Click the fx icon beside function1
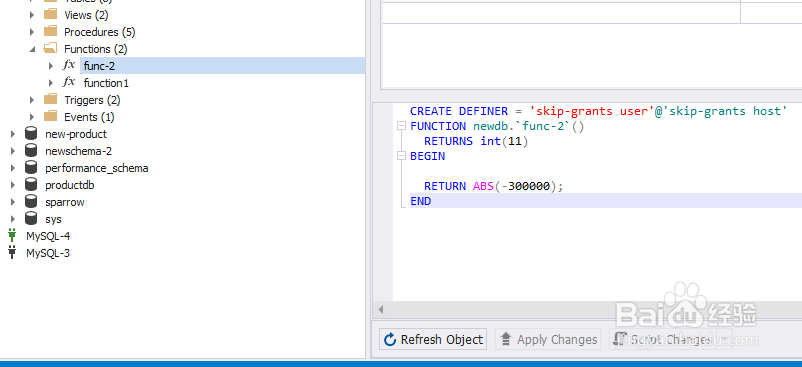This screenshot has width=802, height=367. point(69,82)
